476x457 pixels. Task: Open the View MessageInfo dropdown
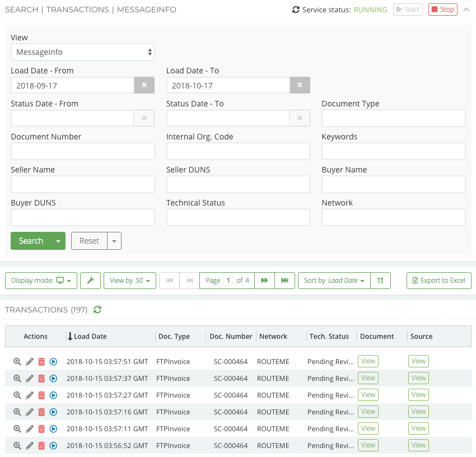pyautogui.click(x=82, y=52)
